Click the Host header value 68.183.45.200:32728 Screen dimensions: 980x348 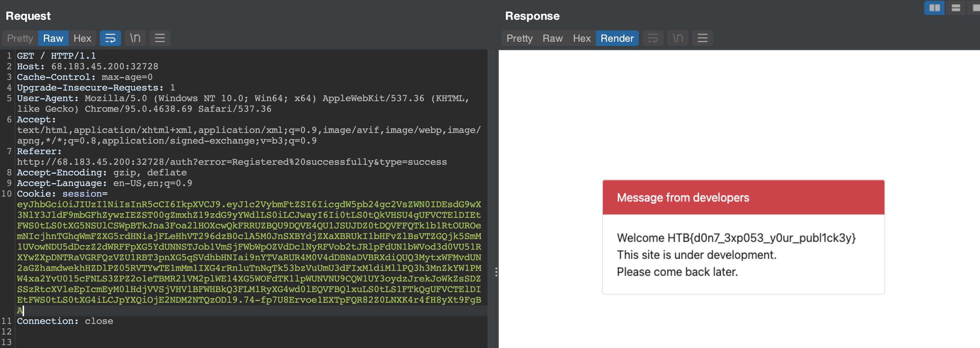[105, 66]
